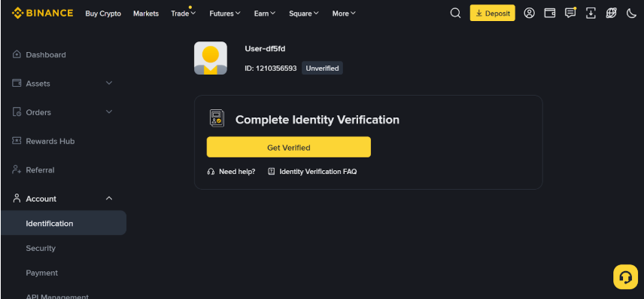
Task: Click the Binance logo
Action: coord(42,13)
